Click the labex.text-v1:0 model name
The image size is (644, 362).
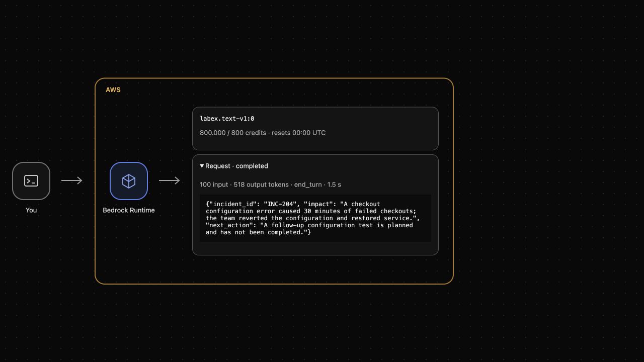click(227, 119)
